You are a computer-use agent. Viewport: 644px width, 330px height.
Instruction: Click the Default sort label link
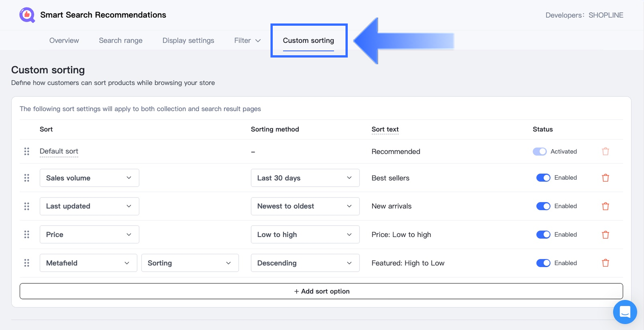59,151
